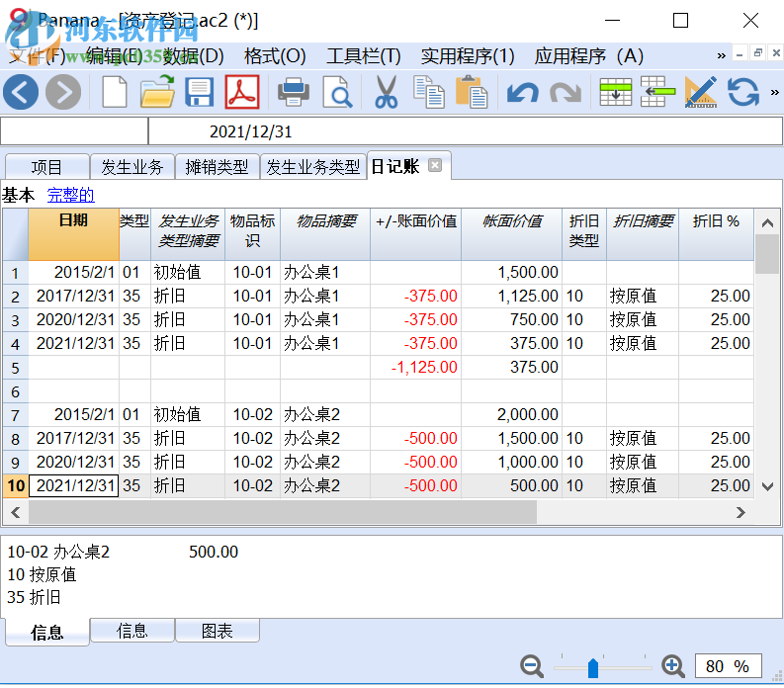The image size is (784, 688).
Task: Insert row using green table-arrow-down icon
Action: 616,92
